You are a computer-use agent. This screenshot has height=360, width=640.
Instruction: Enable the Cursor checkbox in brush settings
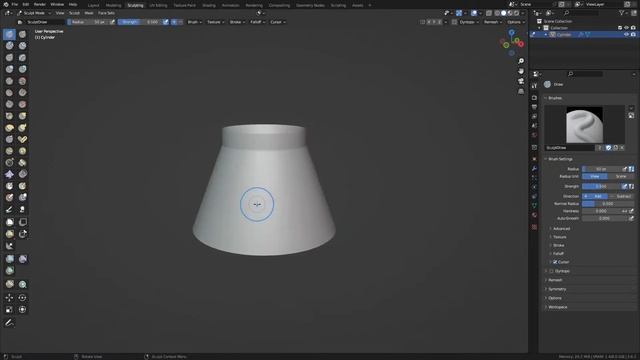click(x=555, y=262)
